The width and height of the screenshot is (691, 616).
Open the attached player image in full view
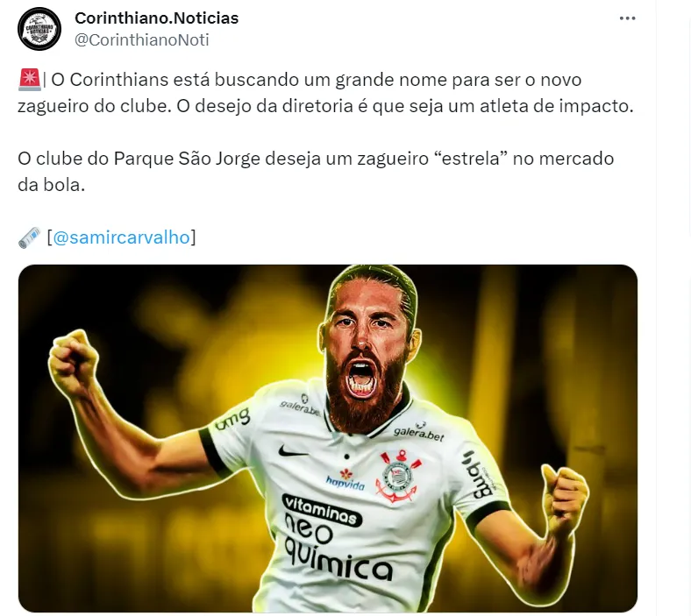(x=327, y=438)
